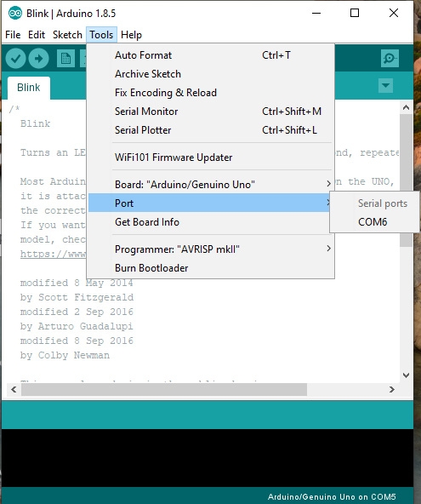Open the Edit menu
421x504 pixels.
[37, 35]
